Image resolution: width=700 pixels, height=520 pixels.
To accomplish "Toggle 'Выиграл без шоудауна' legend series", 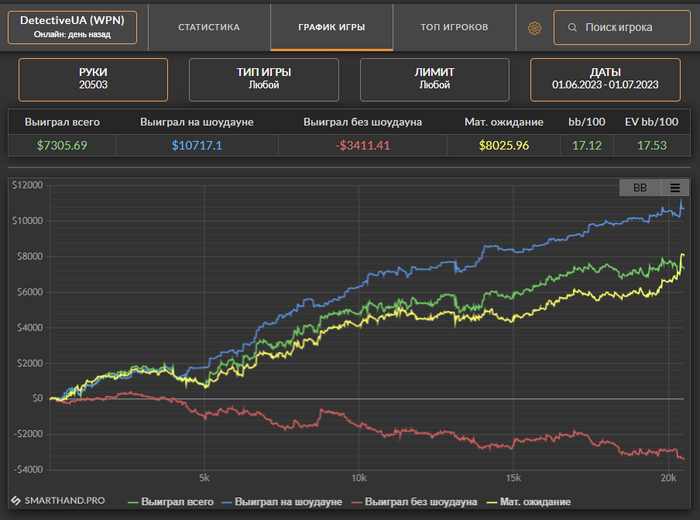I will pyautogui.click(x=414, y=502).
